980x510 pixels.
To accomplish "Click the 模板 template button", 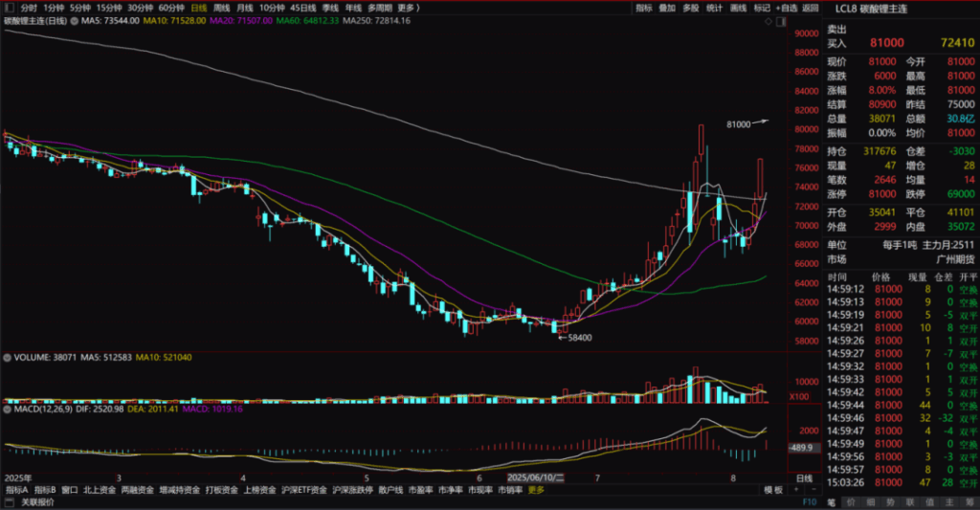I will coord(771,490).
